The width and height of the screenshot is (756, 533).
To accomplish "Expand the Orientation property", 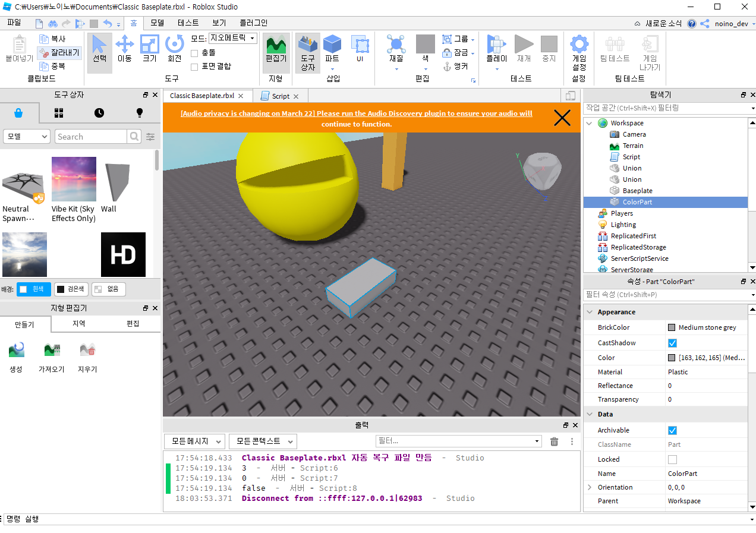I will coord(590,487).
